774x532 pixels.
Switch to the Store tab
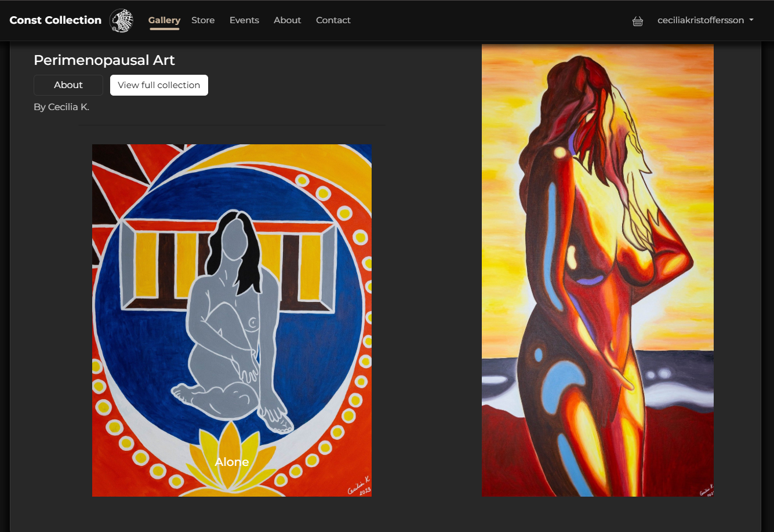[203, 20]
